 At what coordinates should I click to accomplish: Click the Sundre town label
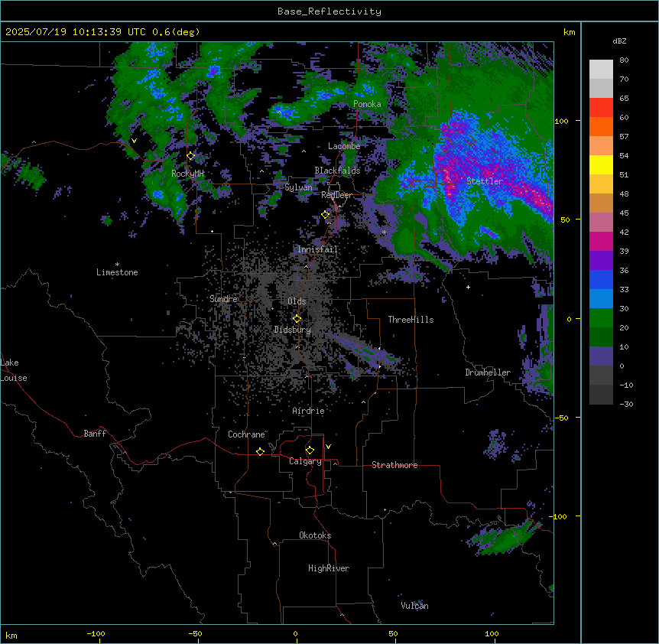pos(223,299)
